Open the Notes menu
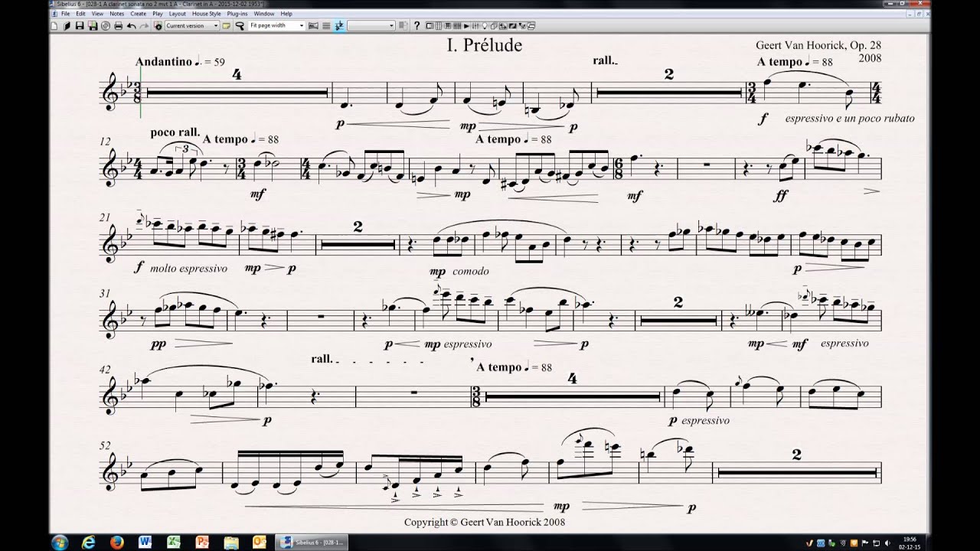Image resolution: width=980 pixels, height=551 pixels. point(116,14)
